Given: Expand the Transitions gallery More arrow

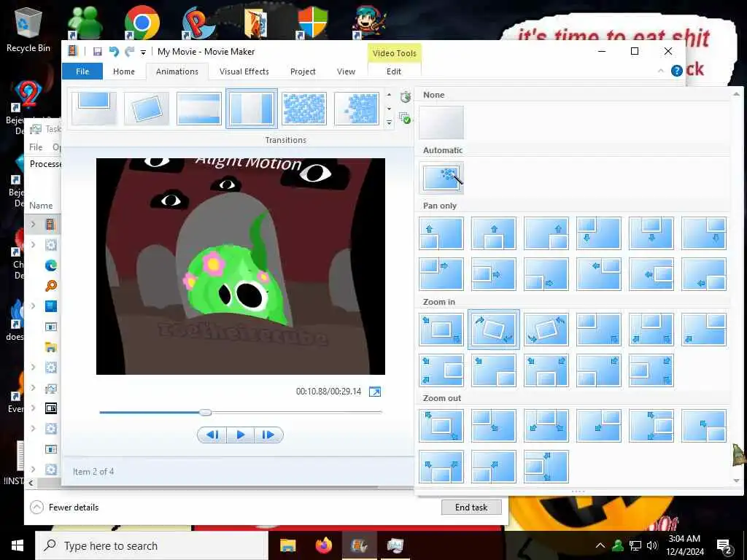Looking at the screenshot, I should click(x=390, y=122).
